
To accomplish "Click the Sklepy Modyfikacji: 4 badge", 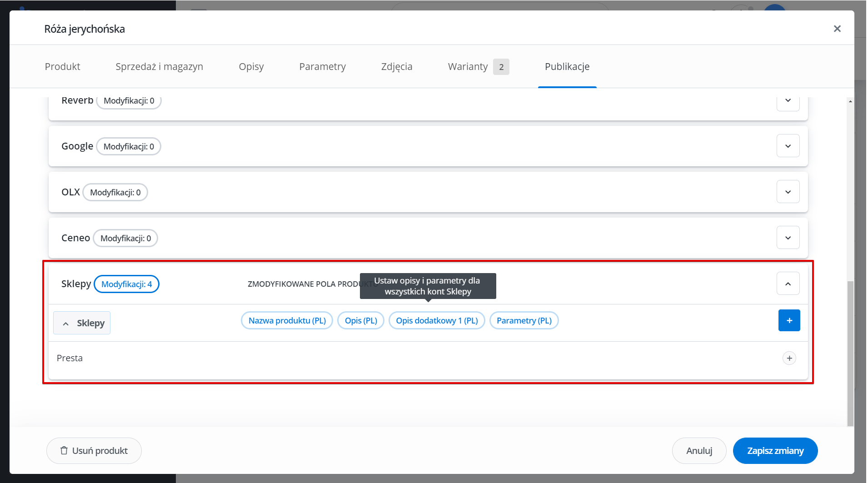I will pyautogui.click(x=126, y=284).
